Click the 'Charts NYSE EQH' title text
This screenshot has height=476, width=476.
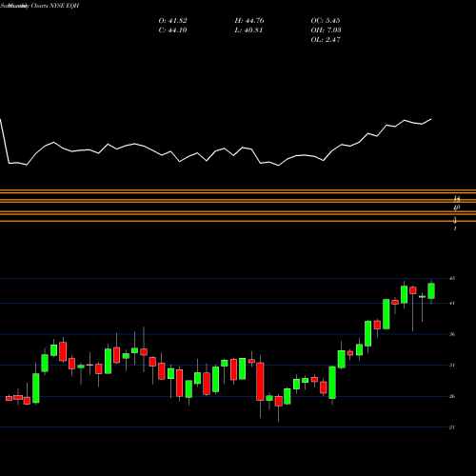point(55,6)
